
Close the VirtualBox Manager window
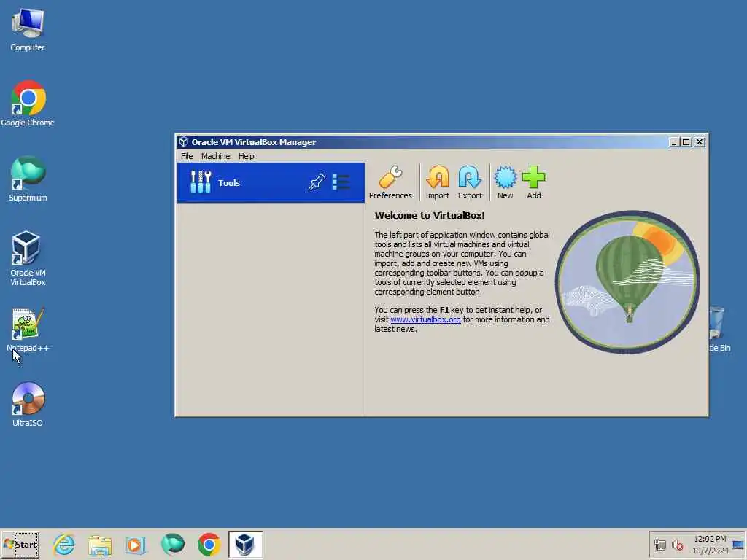(700, 142)
